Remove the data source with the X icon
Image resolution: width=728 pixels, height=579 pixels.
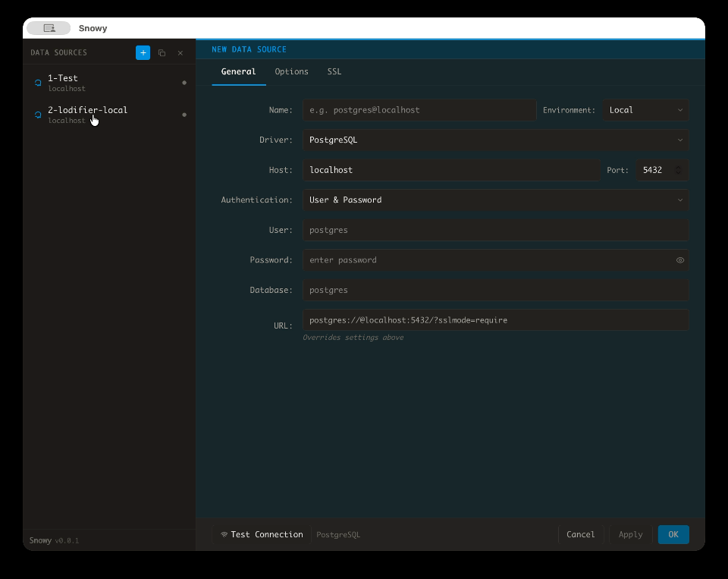pyautogui.click(x=180, y=53)
